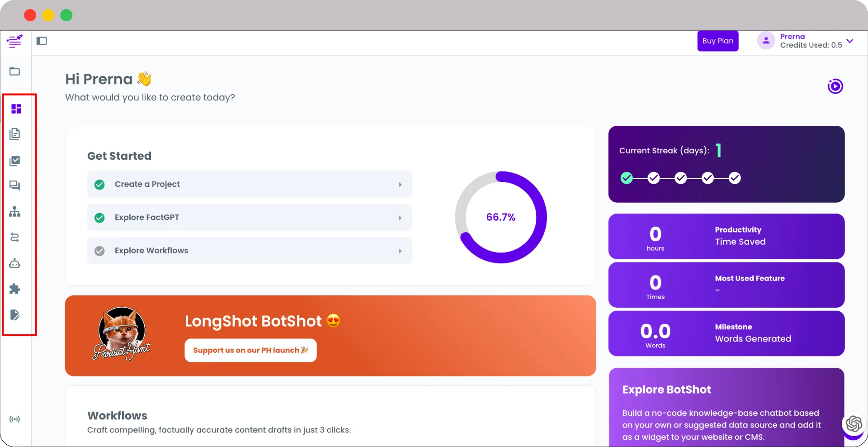Expand the account dropdown chevron
The height and width of the screenshot is (447, 868).
850,41
